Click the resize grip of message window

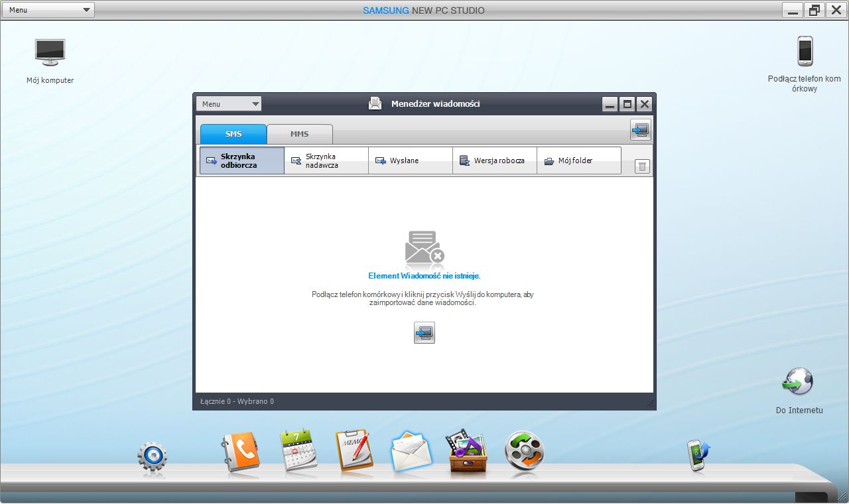(650, 404)
